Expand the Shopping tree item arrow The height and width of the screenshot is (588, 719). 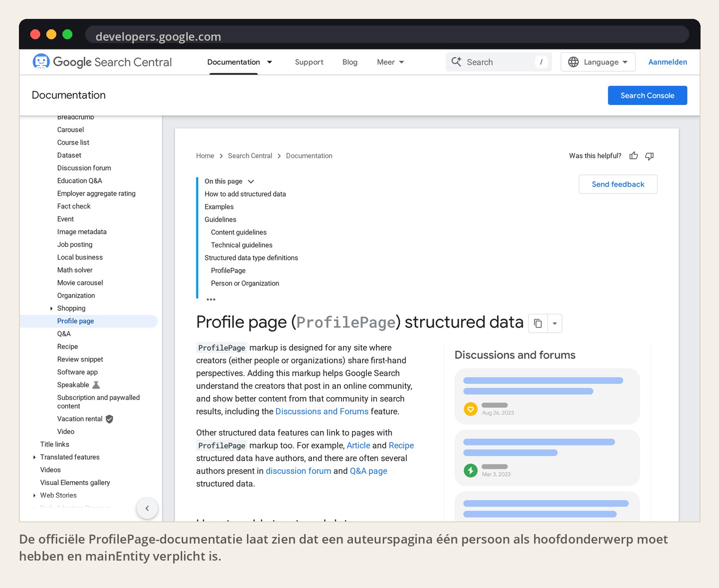(x=51, y=308)
